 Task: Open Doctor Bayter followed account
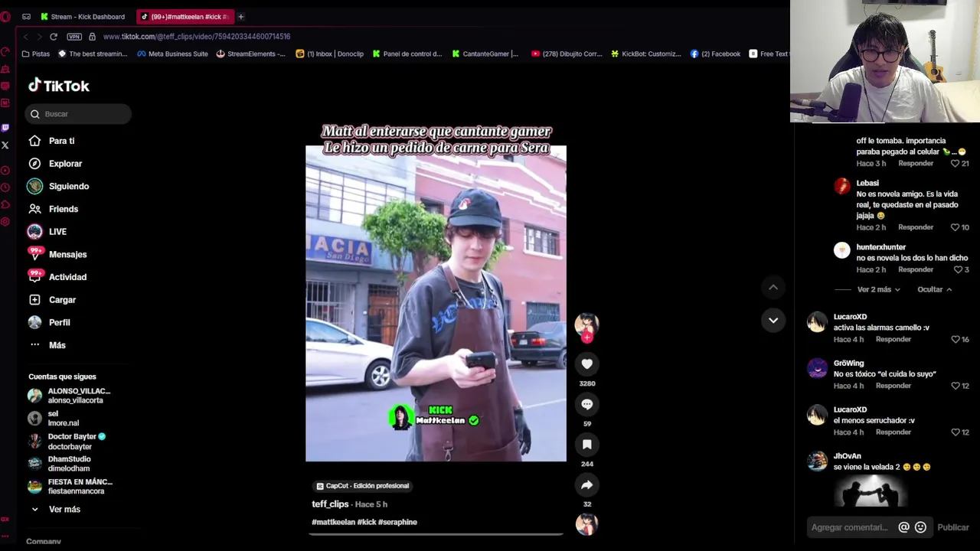pos(67,442)
